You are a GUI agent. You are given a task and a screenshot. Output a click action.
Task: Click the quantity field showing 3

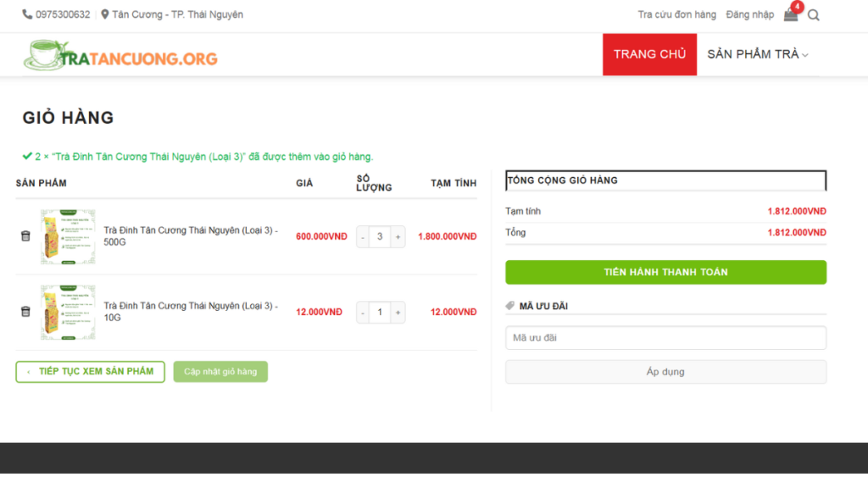coord(381,237)
